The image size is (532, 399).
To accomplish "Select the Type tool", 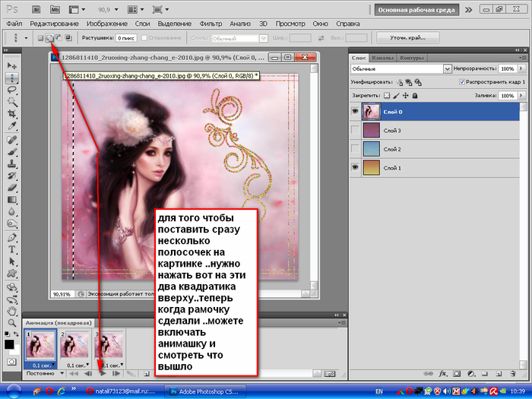I will (x=12, y=249).
